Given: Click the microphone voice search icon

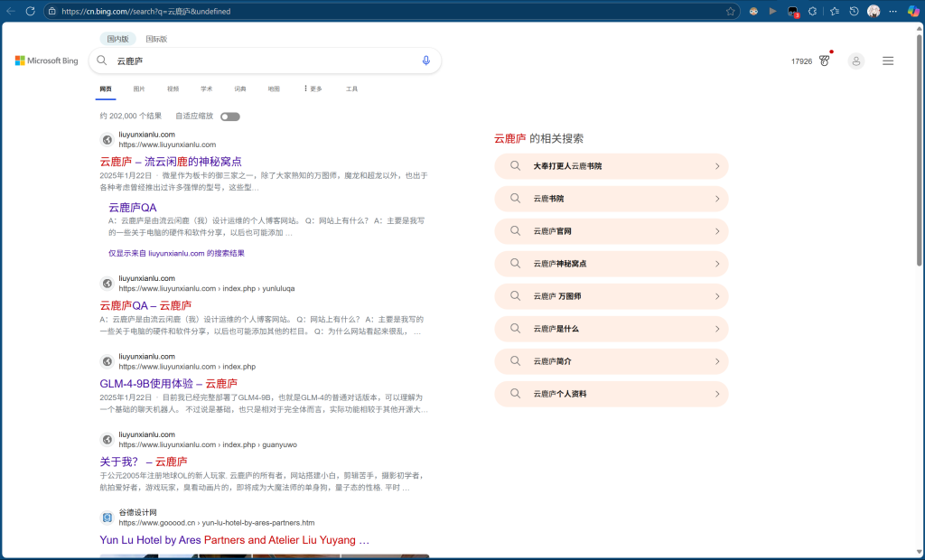Looking at the screenshot, I should [x=426, y=61].
